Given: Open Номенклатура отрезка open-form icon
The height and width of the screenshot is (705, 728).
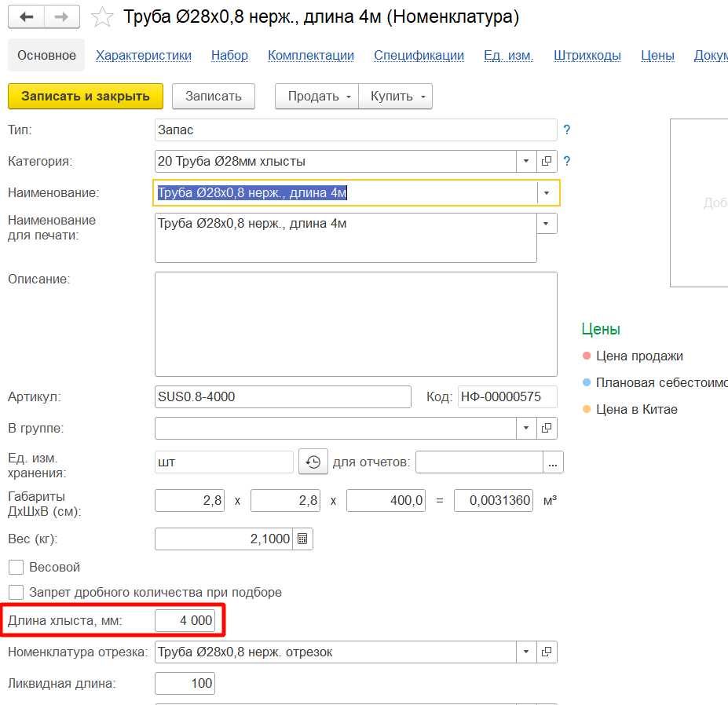Looking at the screenshot, I should point(547,652).
